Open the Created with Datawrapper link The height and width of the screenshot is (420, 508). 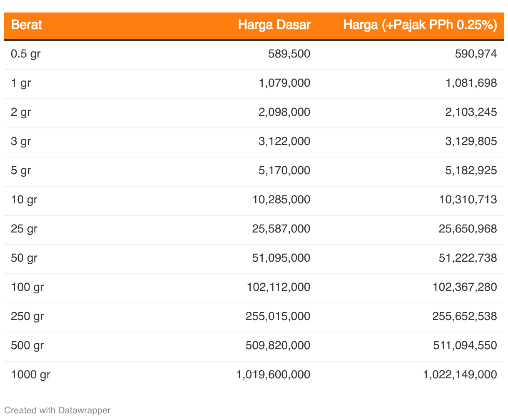(57, 410)
